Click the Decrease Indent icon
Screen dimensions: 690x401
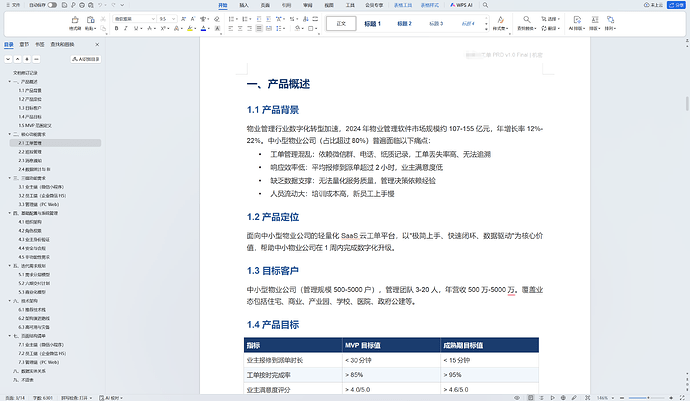(x=259, y=19)
